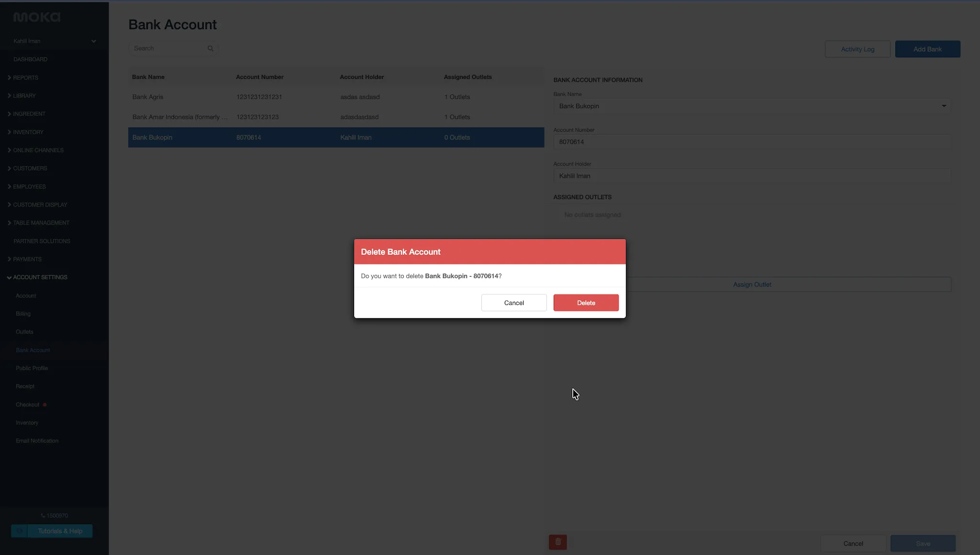Click the search magnifier icon
The height and width of the screenshot is (555, 980).
pyautogui.click(x=210, y=48)
